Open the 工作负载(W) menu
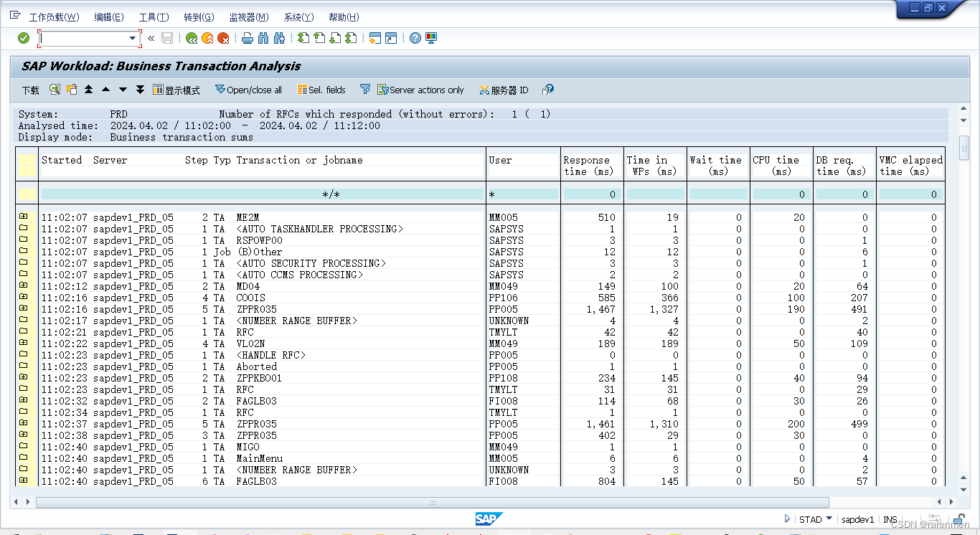Screen dimensions: 980x535 (x=54, y=17)
